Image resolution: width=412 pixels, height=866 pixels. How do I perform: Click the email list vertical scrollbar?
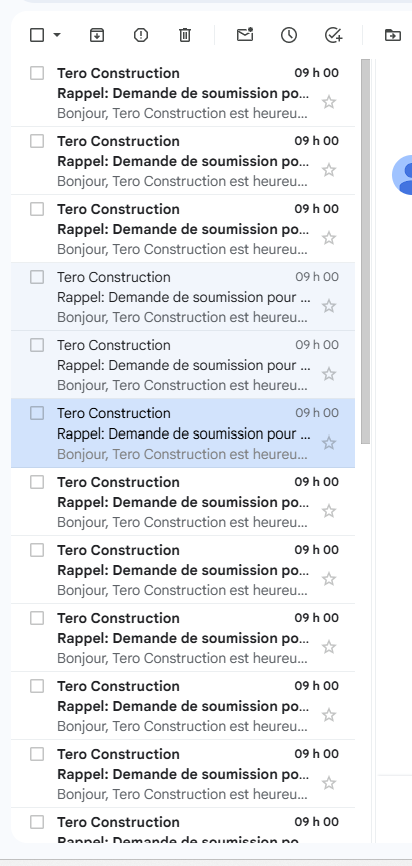click(365, 251)
